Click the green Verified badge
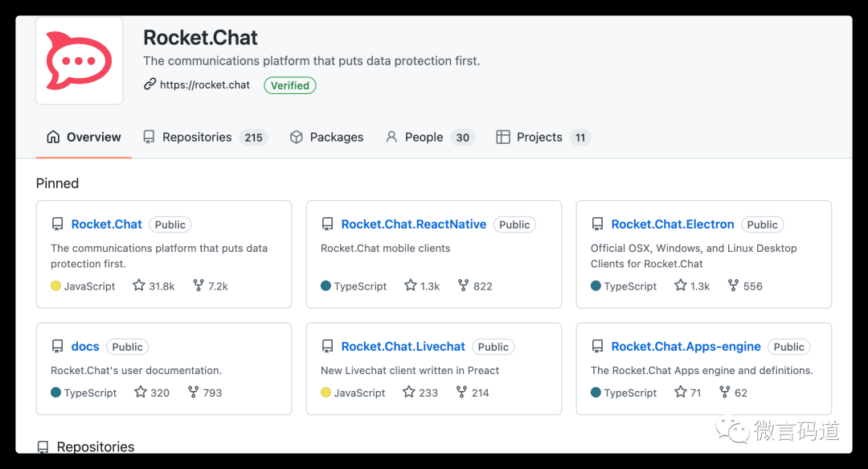The height and width of the screenshot is (469, 868). [x=290, y=85]
